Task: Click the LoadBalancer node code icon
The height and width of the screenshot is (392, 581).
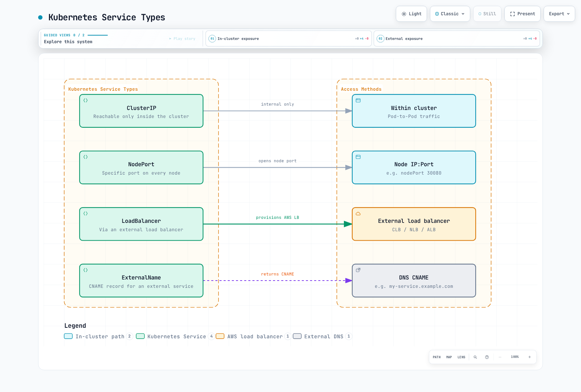Action: pyautogui.click(x=86, y=213)
